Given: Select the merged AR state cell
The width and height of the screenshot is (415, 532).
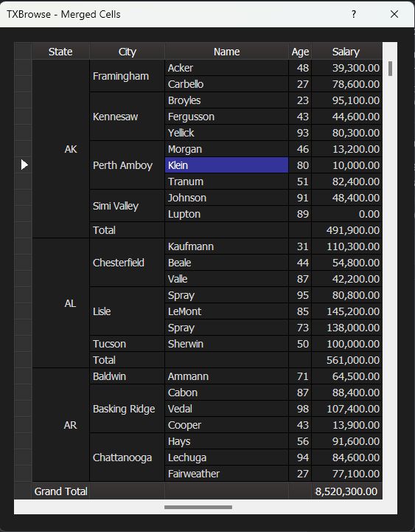Looking at the screenshot, I should click(x=60, y=425).
